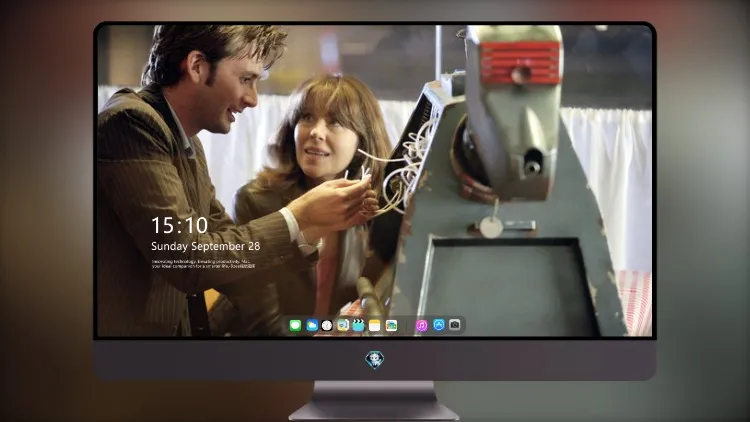Open the Camera app in dock
The height and width of the screenshot is (422, 750).
455,325
